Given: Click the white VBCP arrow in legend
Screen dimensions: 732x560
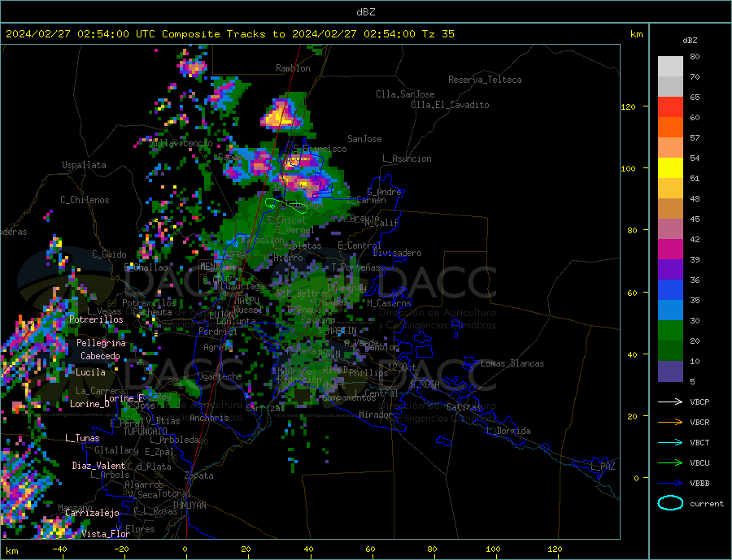Looking at the screenshot, I should click(670, 402).
